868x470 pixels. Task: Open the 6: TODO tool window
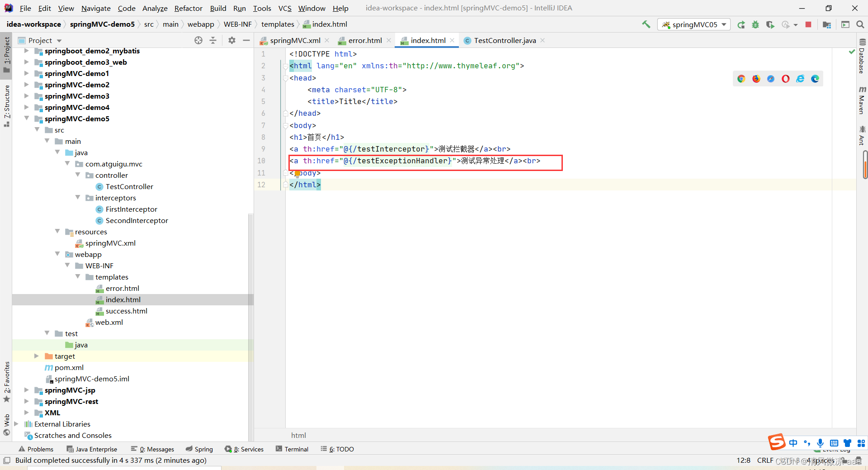tap(337, 449)
